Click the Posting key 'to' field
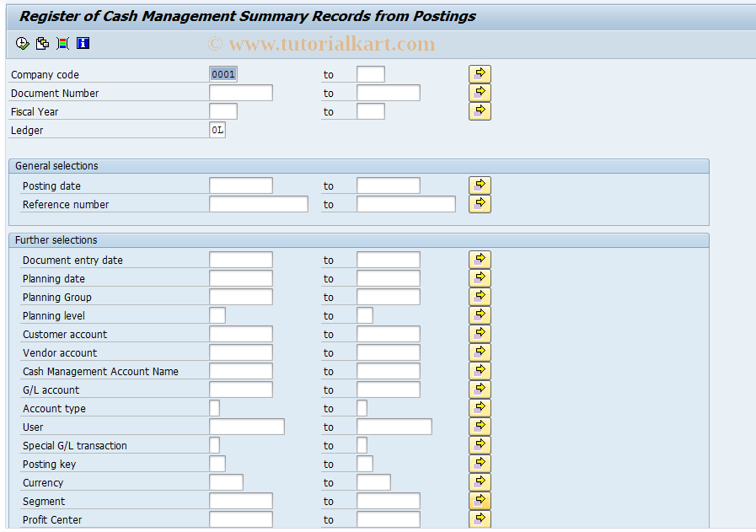This screenshot has width=756, height=532. pos(365,464)
